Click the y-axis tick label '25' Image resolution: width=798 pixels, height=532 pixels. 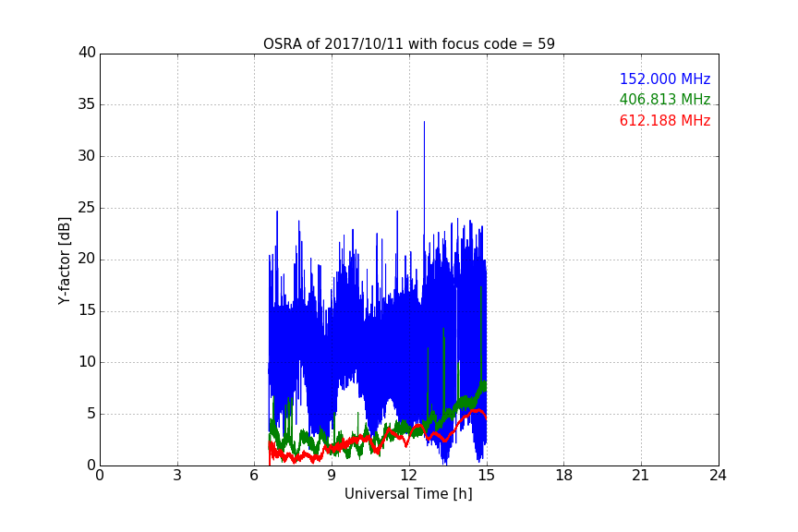click(x=87, y=208)
